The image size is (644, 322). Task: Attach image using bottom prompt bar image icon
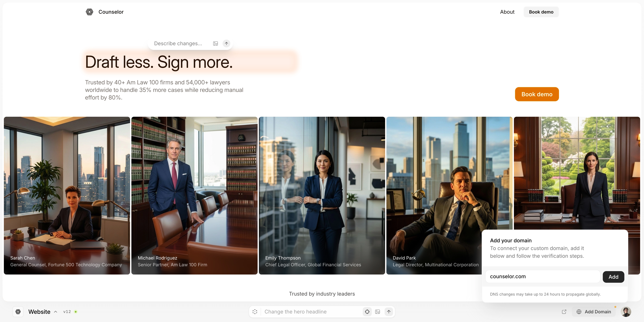(x=378, y=312)
